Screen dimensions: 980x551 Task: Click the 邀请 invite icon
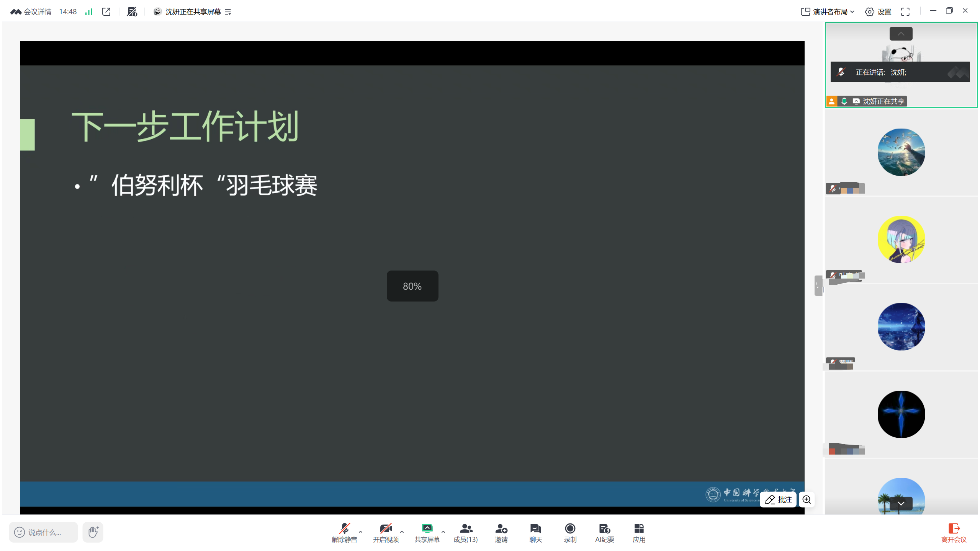pyautogui.click(x=501, y=533)
